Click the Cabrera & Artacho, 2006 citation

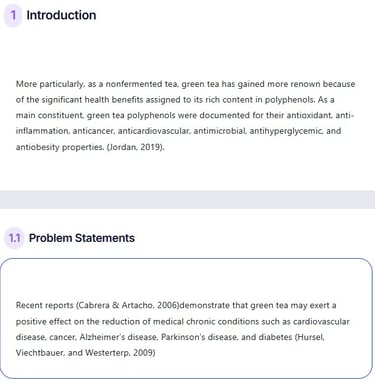click(127, 305)
